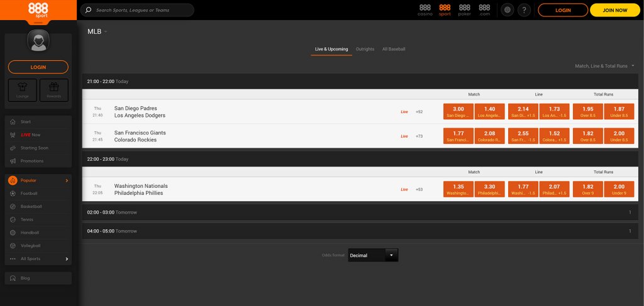Screen dimensions: 644x306
Task: Select the Live & Upcoming tab
Action: tap(331, 49)
